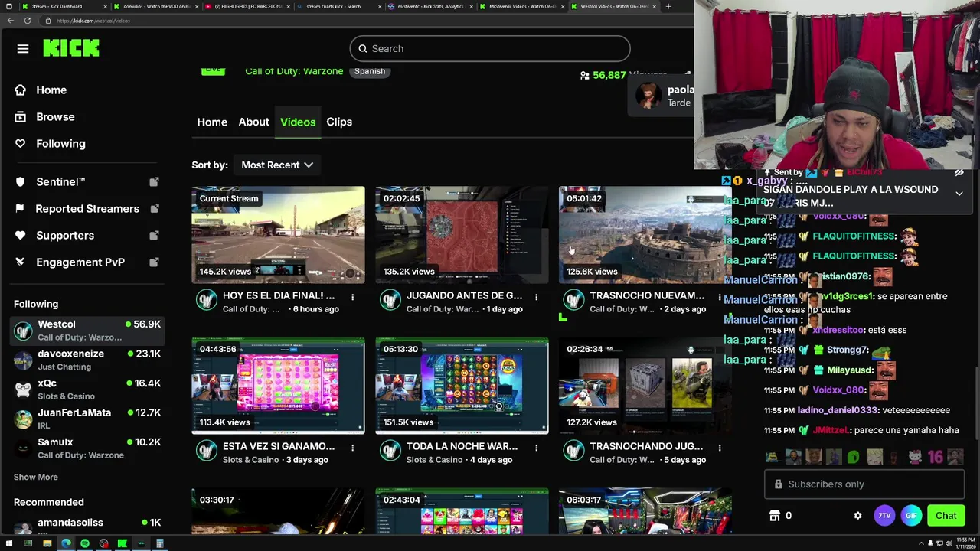Click the Supporters heart icon
The height and width of the screenshot is (551, 980).
click(21, 236)
